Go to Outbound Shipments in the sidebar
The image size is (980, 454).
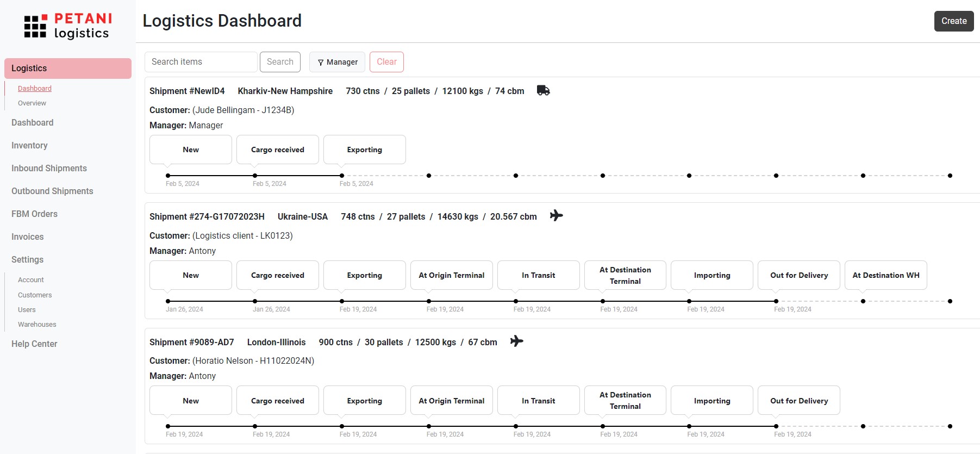click(x=52, y=191)
